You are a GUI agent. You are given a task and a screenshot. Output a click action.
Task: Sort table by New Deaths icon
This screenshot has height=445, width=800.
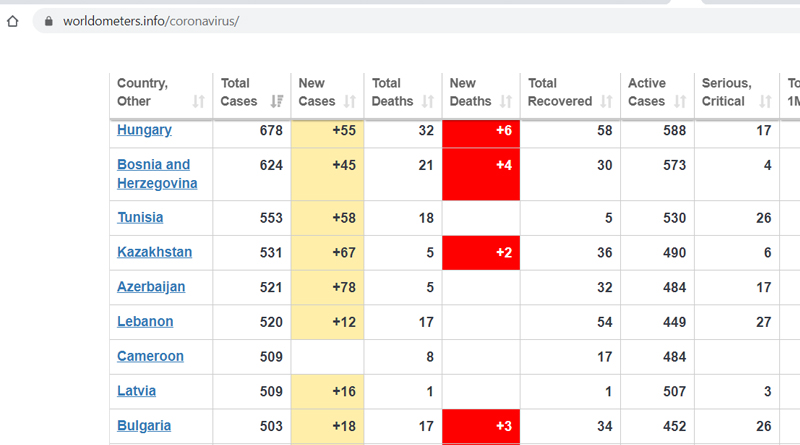506,102
